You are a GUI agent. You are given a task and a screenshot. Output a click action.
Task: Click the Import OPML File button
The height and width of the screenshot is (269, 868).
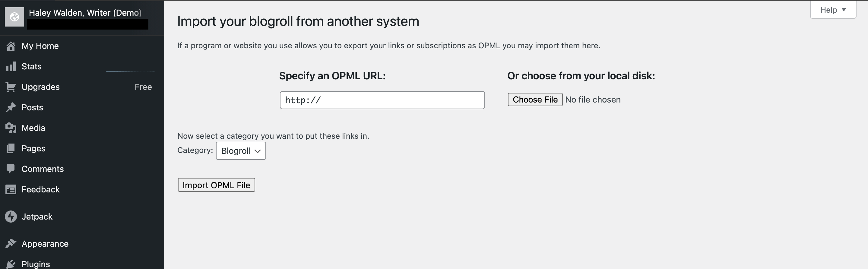click(x=216, y=185)
